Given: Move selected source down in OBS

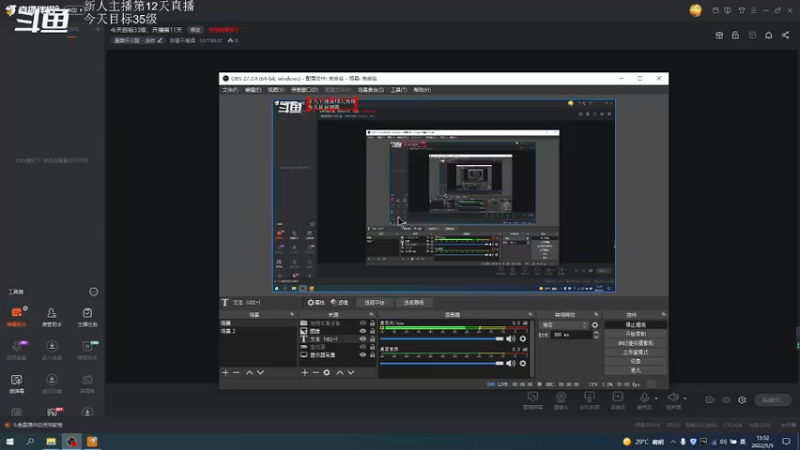Looking at the screenshot, I should tap(351, 372).
